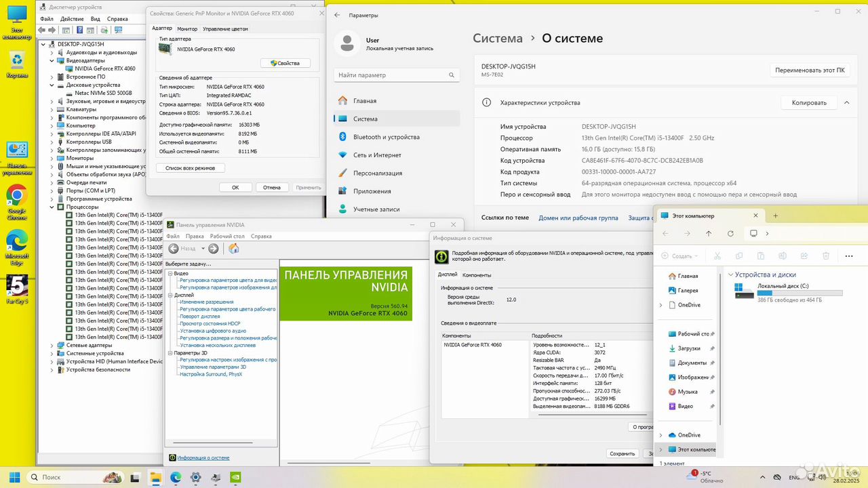The image size is (868, 488).
Task: Click File Explorer paste icon
Action: coord(761,256)
